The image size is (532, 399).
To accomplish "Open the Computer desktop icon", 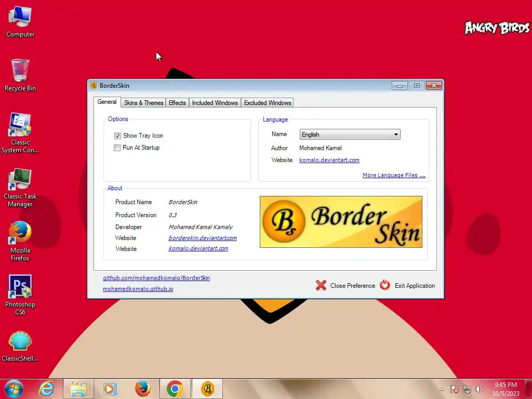I will point(20,22).
